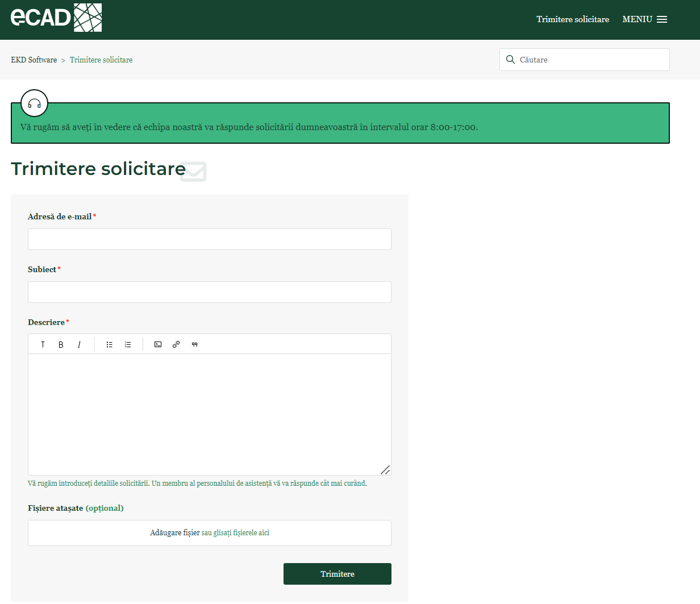Toggle bold formatting in the description editor

point(61,344)
